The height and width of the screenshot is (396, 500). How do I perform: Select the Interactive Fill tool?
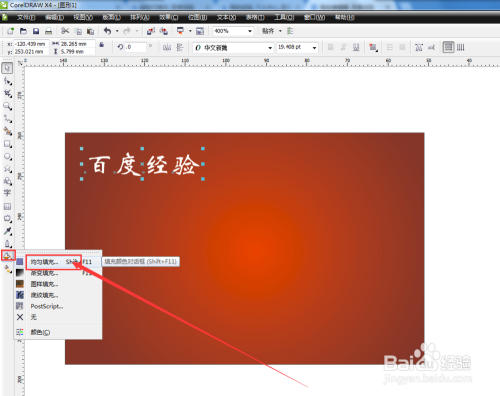[x=7, y=269]
